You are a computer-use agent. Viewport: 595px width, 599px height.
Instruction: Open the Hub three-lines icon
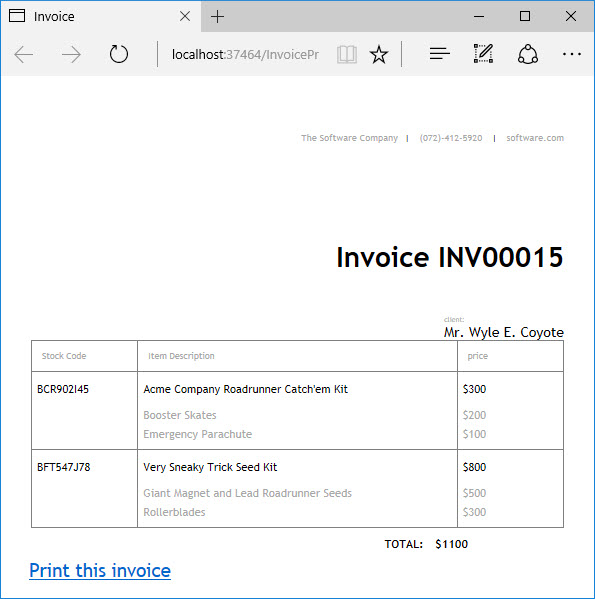pos(440,54)
